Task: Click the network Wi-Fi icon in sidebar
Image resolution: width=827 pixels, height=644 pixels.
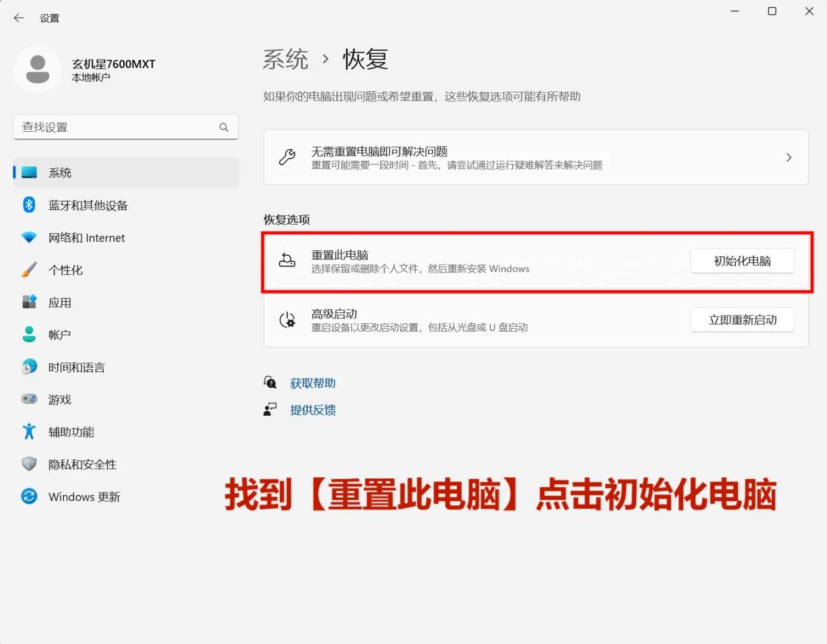Action: click(x=29, y=237)
